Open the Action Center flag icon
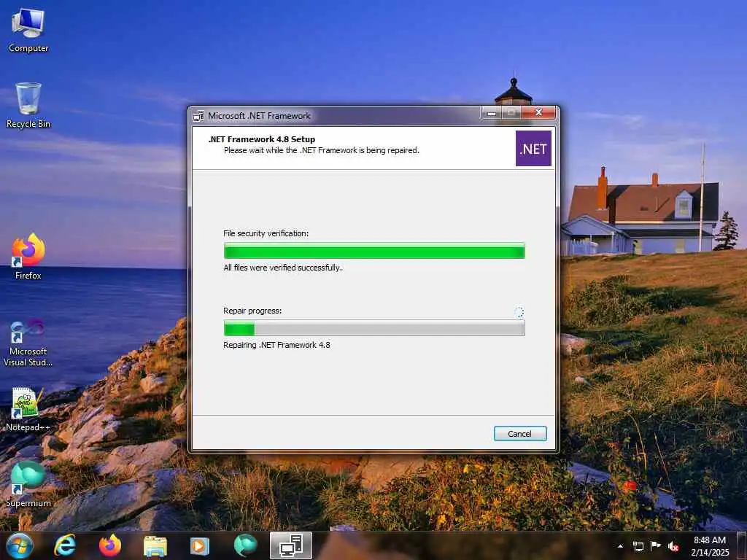The width and height of the screenshot is (747, 560). pos(656,545)
